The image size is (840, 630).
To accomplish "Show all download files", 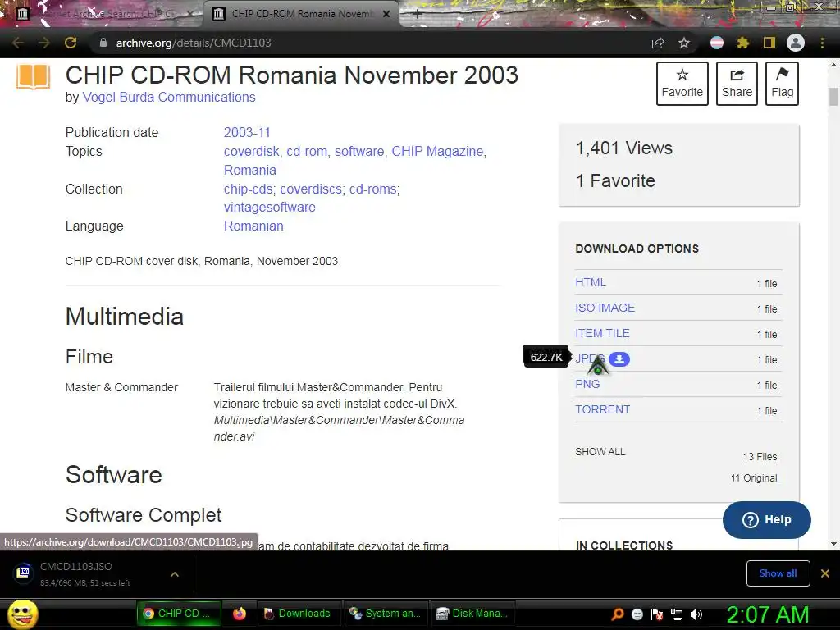I will tap(600, 452).
